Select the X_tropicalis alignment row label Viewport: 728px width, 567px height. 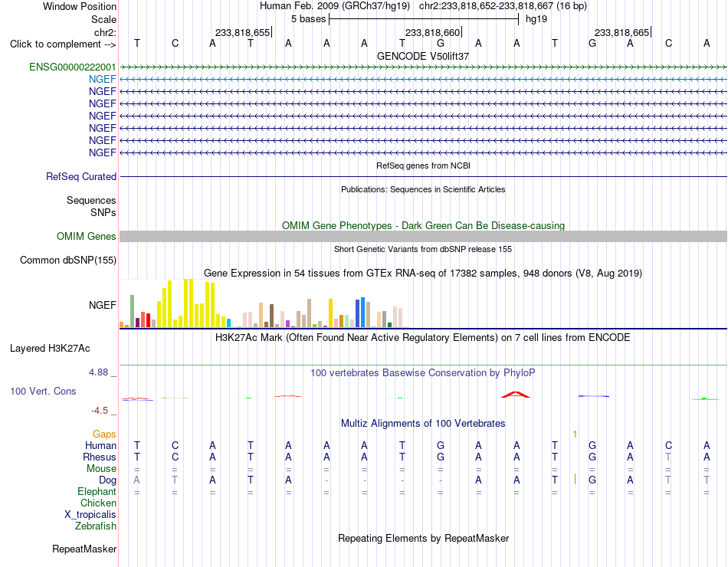(x=90, y=515)
